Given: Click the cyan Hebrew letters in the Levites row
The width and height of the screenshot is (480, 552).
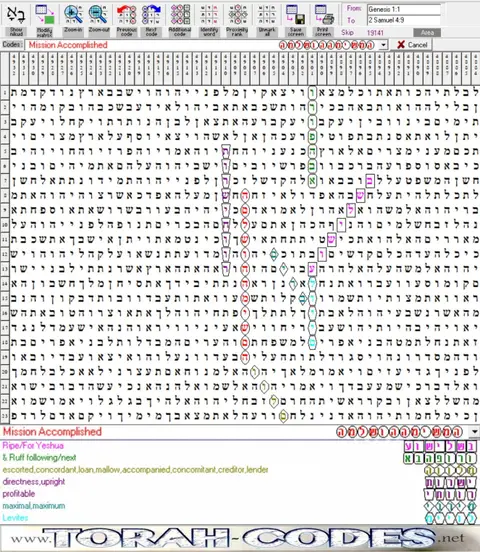Looking at the screenshot, I should tap(451, 518).
